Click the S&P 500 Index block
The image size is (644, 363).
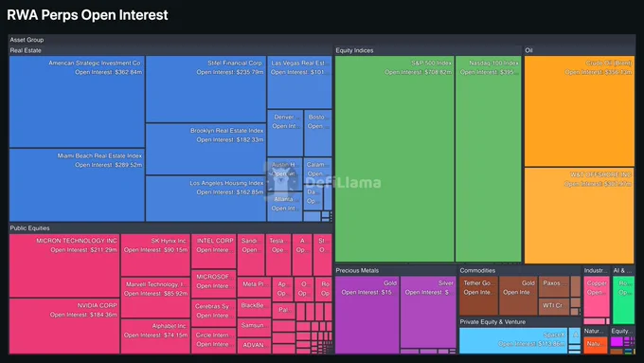(x=395, y=158)
